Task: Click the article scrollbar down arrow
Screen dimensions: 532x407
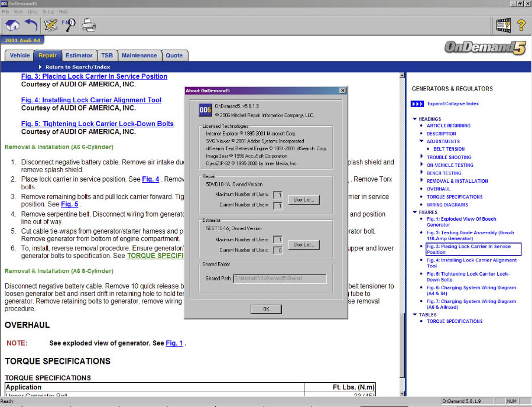Action: 402,394
